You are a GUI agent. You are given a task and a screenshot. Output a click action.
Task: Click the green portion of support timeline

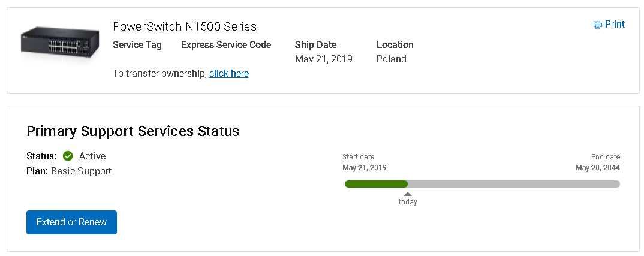[x=376, y=184]
